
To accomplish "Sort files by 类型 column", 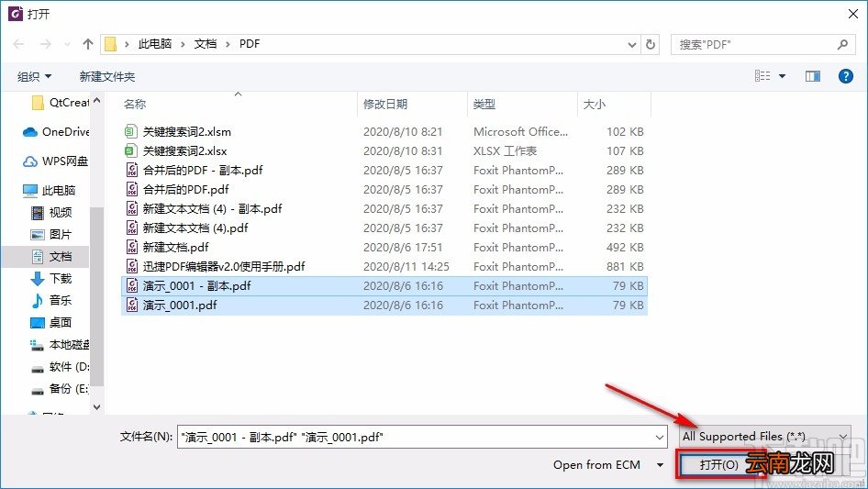I will (484, 104).
